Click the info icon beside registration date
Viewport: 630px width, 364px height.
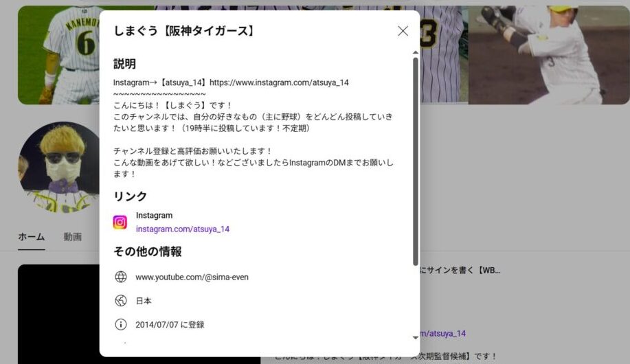point(120,324)
